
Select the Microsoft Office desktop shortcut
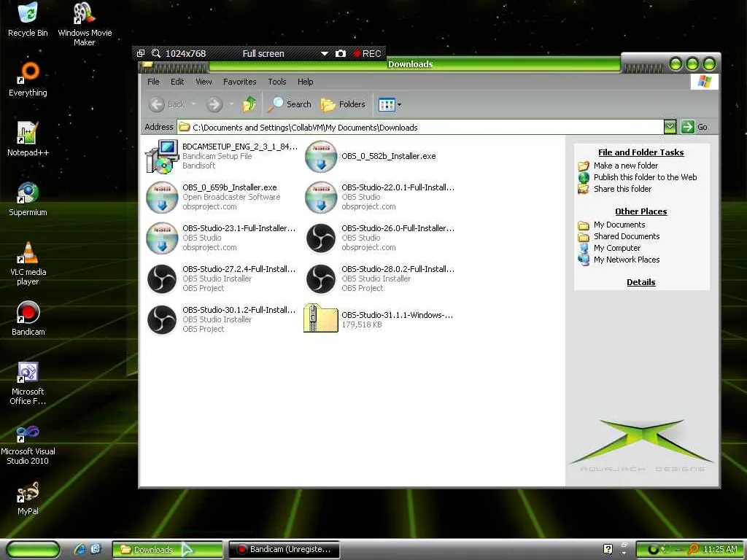(x=28, y=384)
